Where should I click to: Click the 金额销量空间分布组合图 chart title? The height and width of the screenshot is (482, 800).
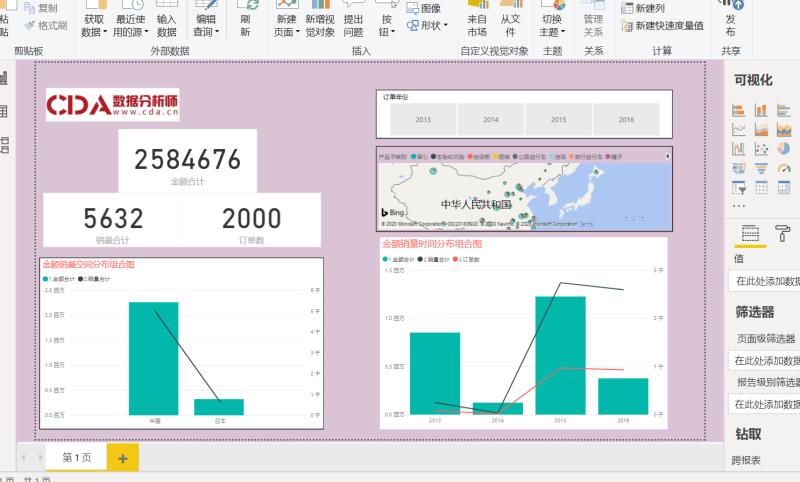click(89, 264)
